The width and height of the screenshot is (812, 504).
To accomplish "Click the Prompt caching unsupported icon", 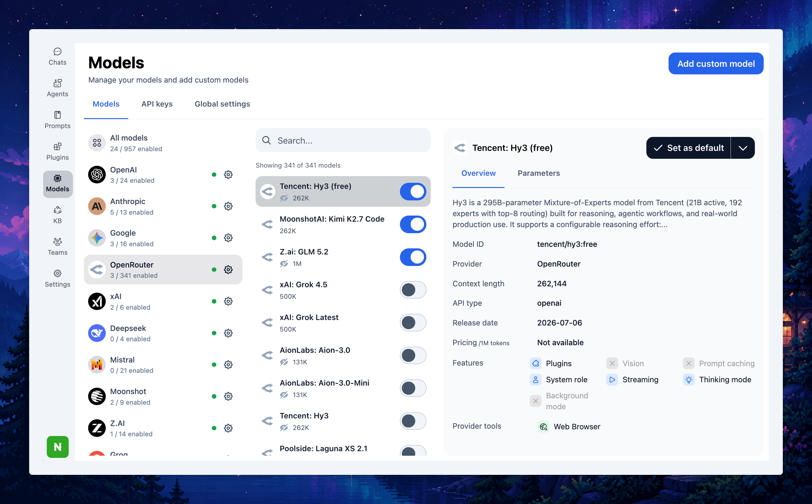I will point(689,363).
